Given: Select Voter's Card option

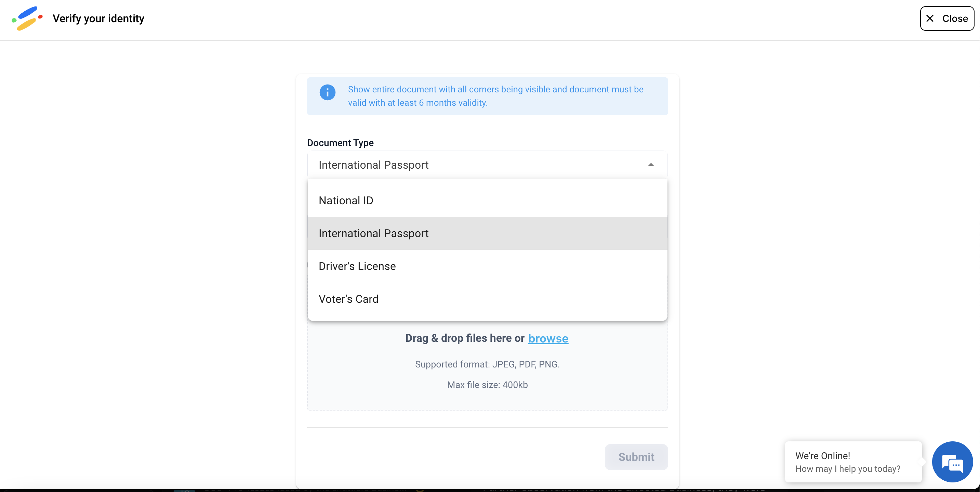Looking at the screenshot, I should click(x=487, y=299).
